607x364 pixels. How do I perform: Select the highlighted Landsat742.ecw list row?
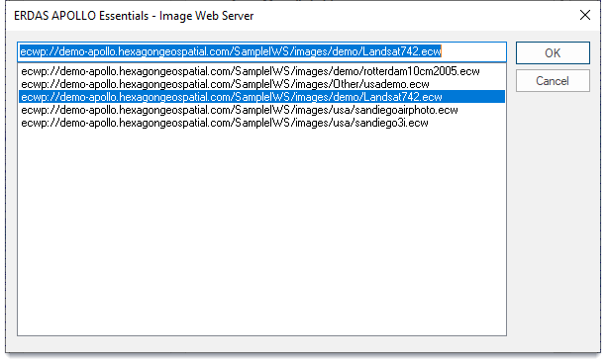261,97
